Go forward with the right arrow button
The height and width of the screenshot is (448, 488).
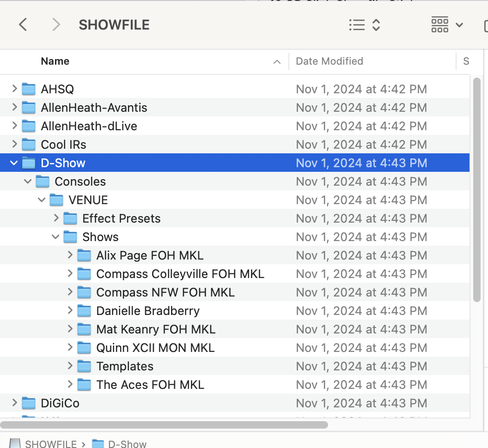(56, 24)
